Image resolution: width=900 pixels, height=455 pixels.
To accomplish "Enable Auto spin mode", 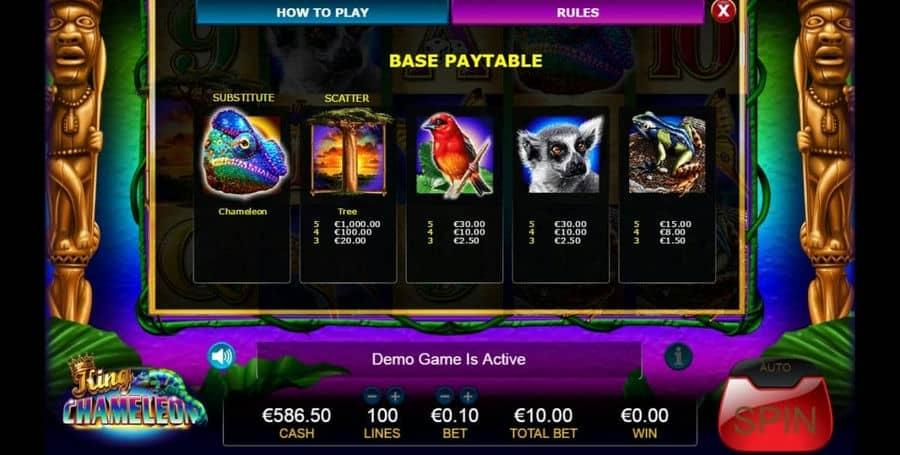I will pyautogui.click(x=775, y=367).
